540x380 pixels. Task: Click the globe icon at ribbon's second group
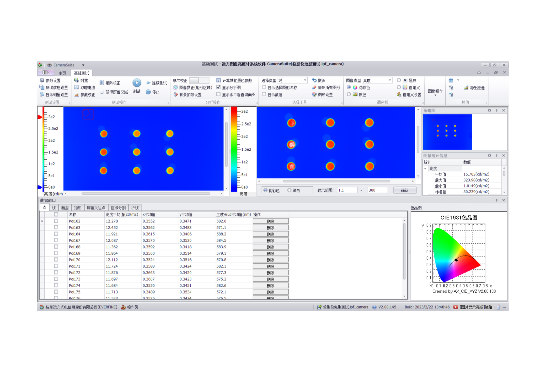(76, 80)
